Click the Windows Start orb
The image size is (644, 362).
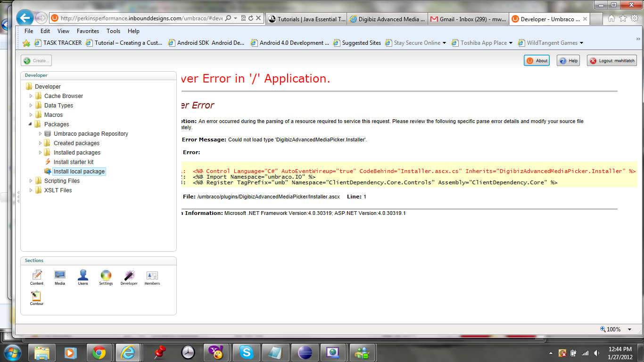(x=12, y=352)
